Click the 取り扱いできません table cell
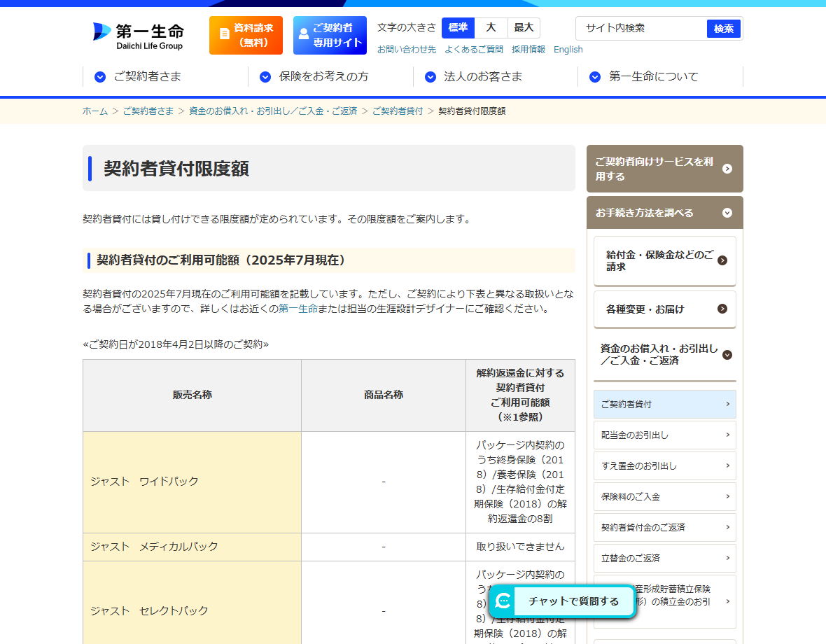 521,547
